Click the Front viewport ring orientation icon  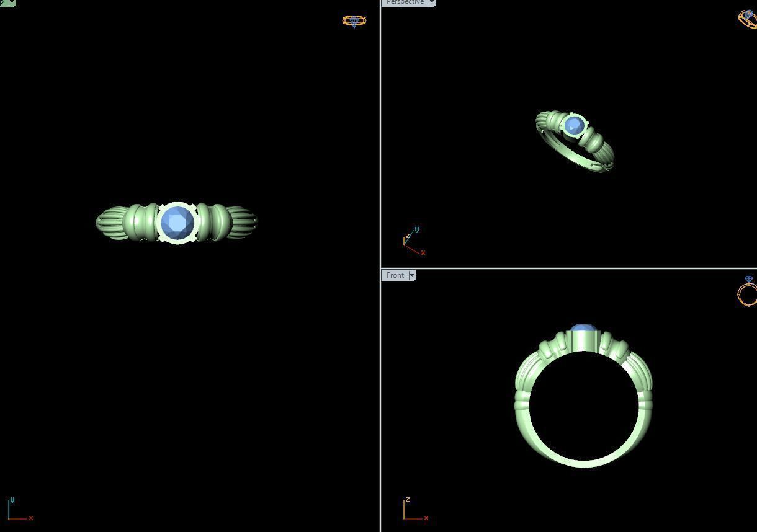tap(747, 291)
